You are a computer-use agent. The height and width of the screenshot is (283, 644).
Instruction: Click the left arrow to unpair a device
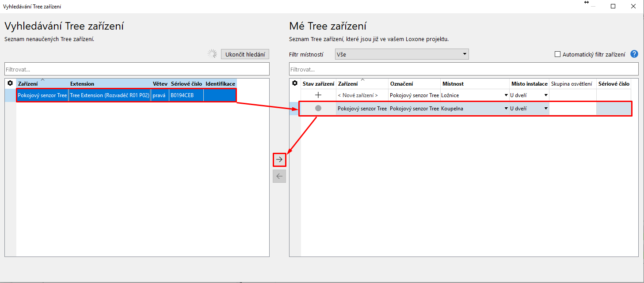[x=279, y=176]
